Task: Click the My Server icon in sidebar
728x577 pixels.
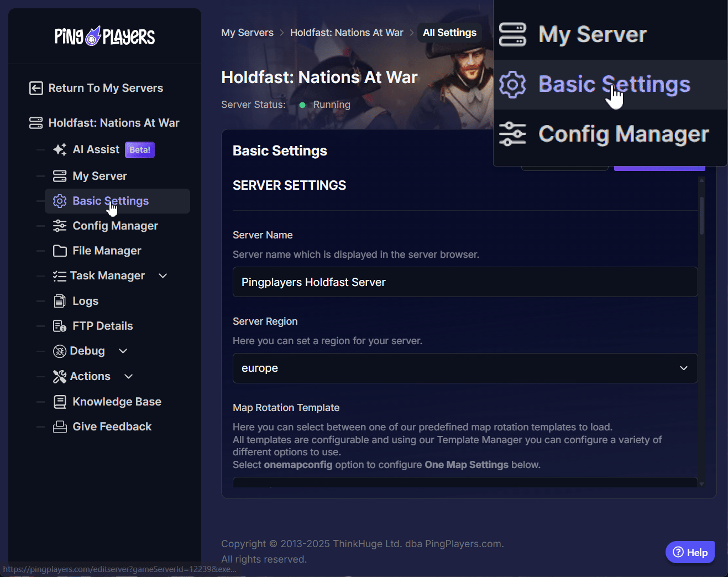Action: click(60, 176)
